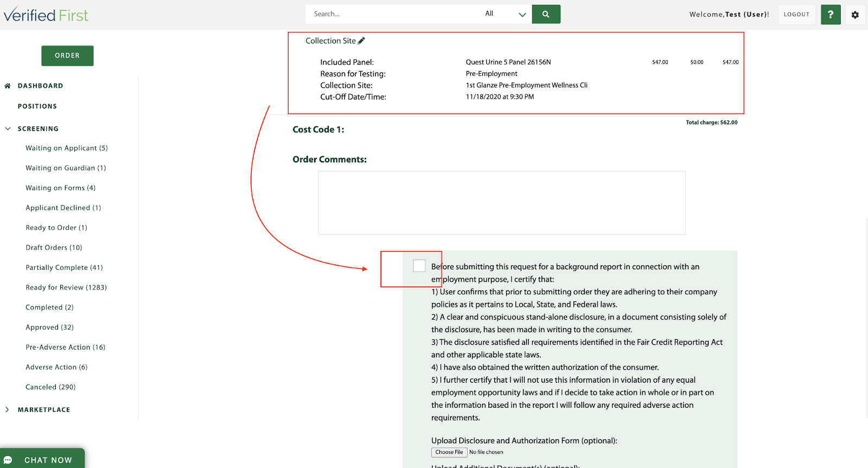Image resolution: width=868 pixels, height=468 pixels.
Task: Click inside the Order Comments text box
Action: 501,203
